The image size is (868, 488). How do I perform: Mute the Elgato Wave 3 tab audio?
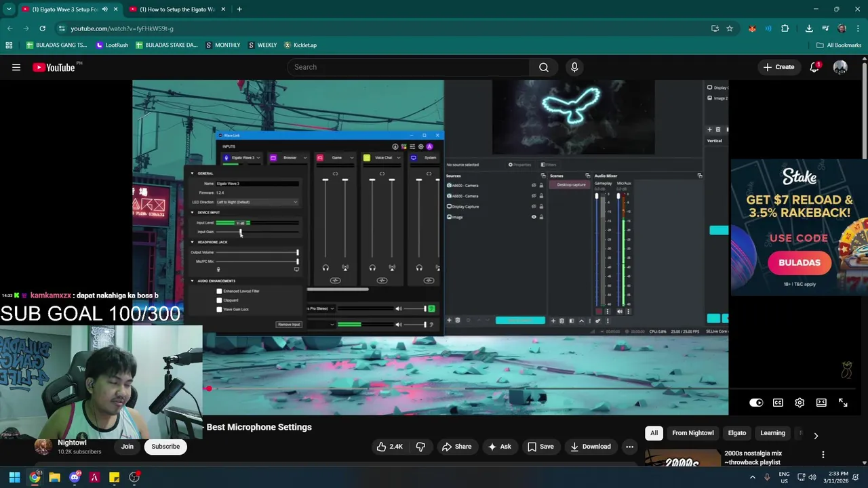click(x=104, y=9)
